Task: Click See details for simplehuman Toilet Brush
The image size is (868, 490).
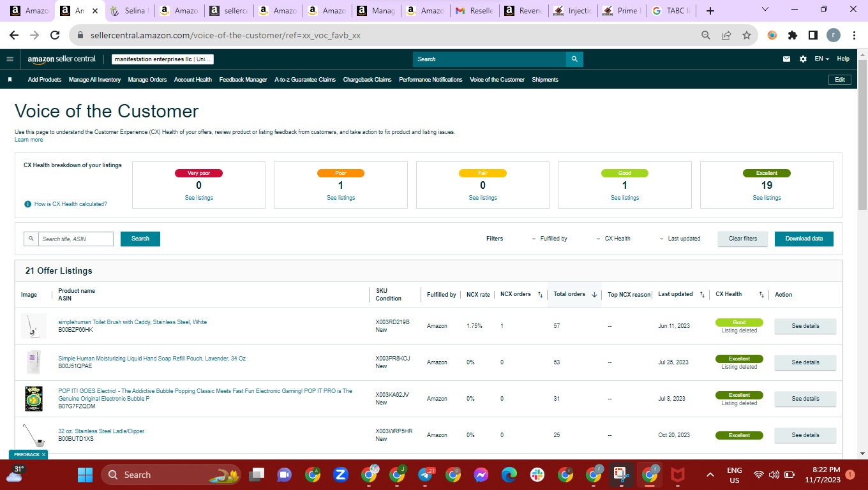Action: [x=805, y=326]
